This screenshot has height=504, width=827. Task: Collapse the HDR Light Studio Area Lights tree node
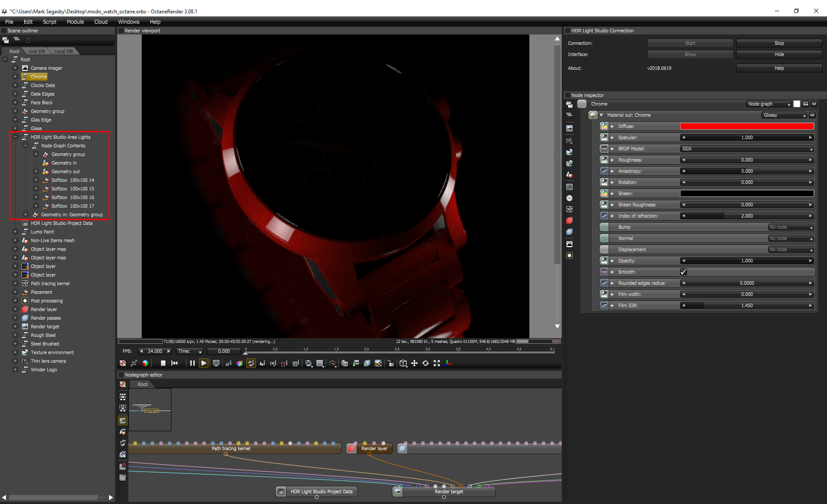pos(15,137)
